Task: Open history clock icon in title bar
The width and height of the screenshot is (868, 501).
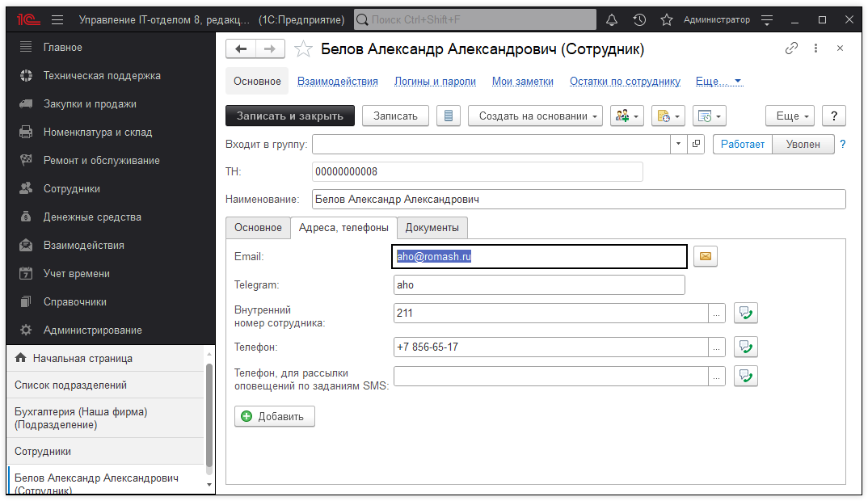Action: tap(639, 19)
